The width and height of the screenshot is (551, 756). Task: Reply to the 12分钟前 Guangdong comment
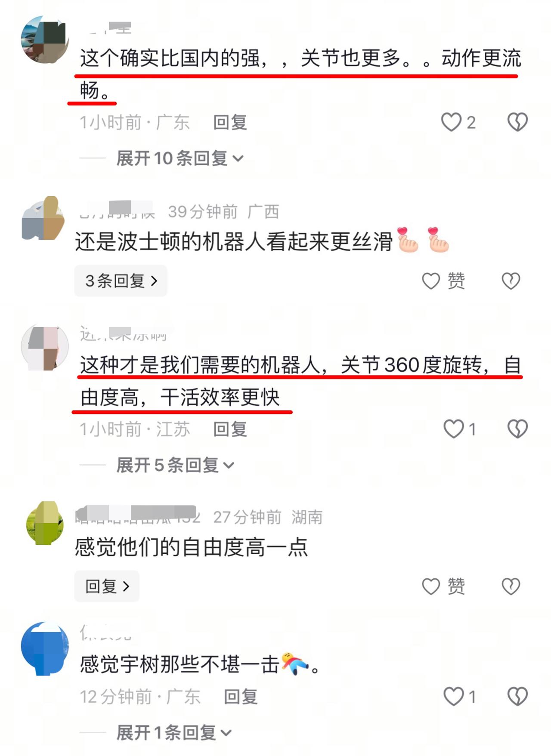click(241, 697)
